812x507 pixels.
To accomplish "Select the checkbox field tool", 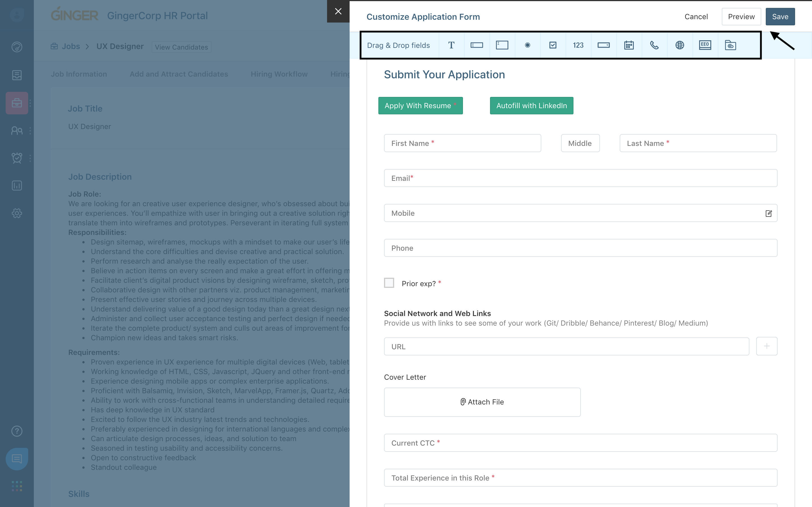I will point(553,45).
